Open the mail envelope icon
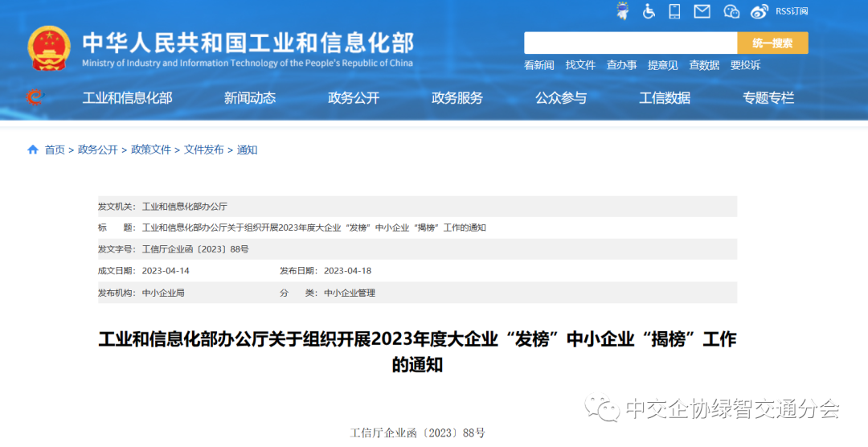 pyautogui.click(x=702, y=11)
